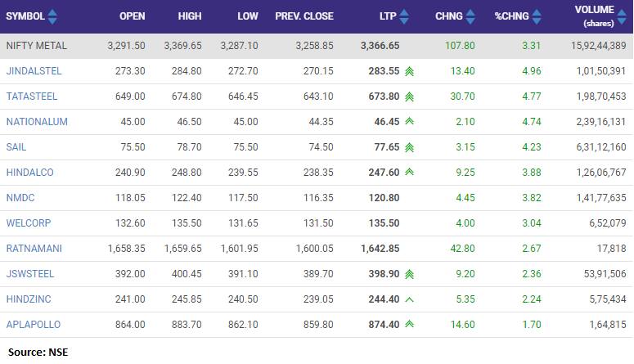634x364 pixels.
Task: Click up-arrow indicator beside APLAPOLLO LTP
Action: click(410, 325)
